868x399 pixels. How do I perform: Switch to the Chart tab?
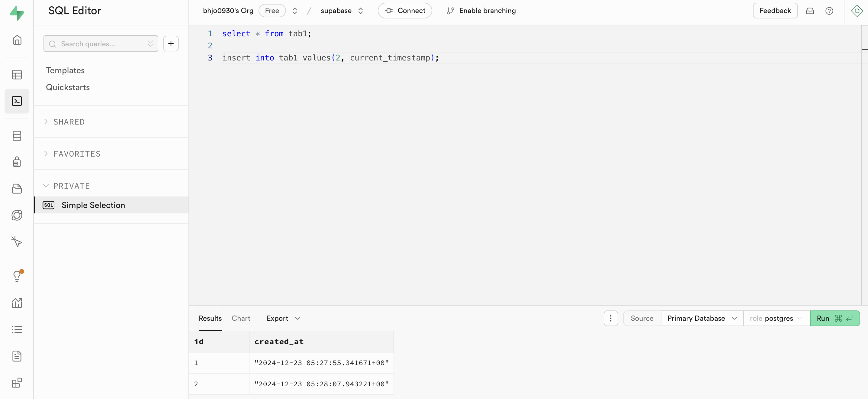coord(241,318)
